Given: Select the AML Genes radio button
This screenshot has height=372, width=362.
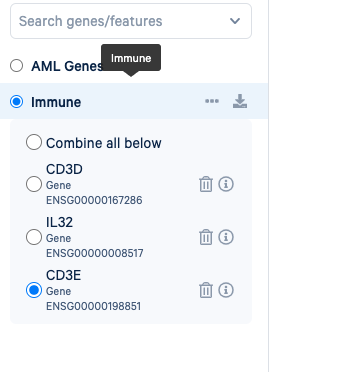Looking at the screenshot, I should pyautogui.click(x=16, y=66).
